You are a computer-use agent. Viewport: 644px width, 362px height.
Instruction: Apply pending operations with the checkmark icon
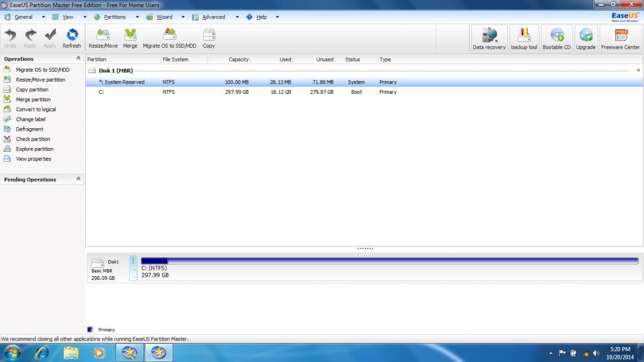(50, 39)
